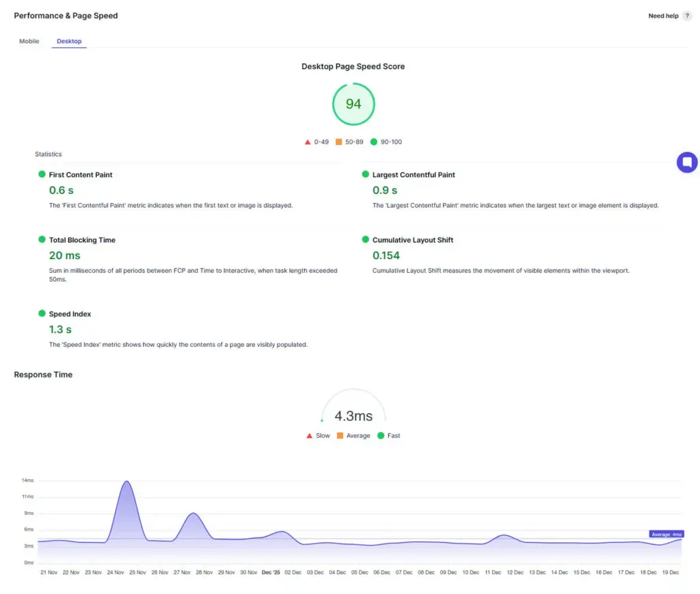The height and width of the screenshot is (594, 700).
Task: Click the 94 page speed score gauge
Action: tap(353, 104)
